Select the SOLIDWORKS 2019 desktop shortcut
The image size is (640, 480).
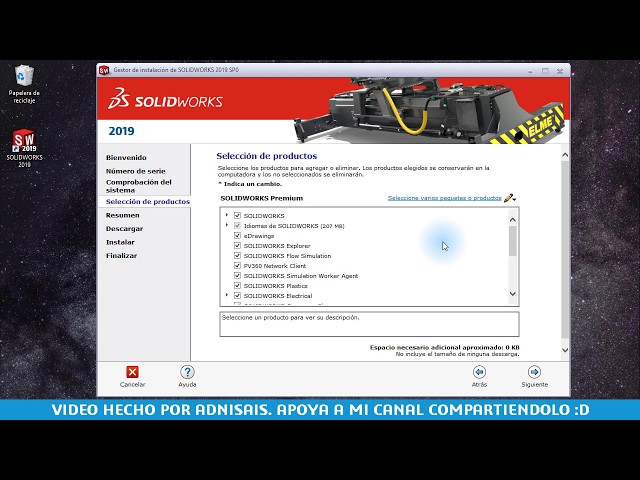(x=24, y=148)
